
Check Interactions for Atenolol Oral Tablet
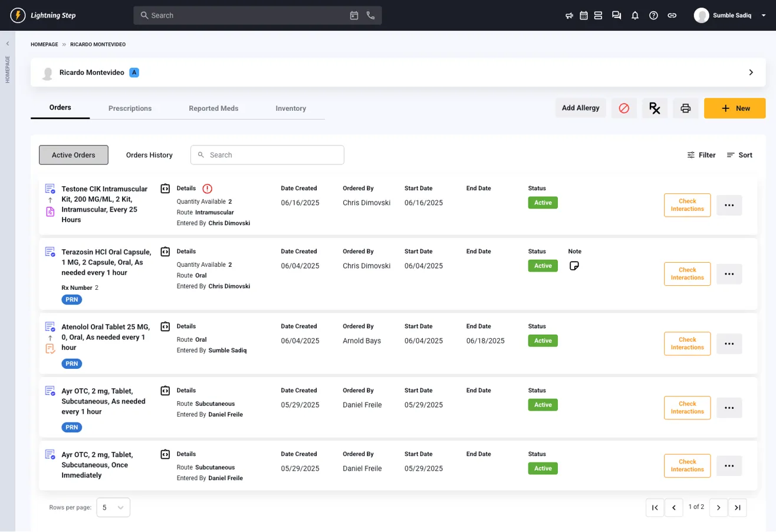(687, 343)
